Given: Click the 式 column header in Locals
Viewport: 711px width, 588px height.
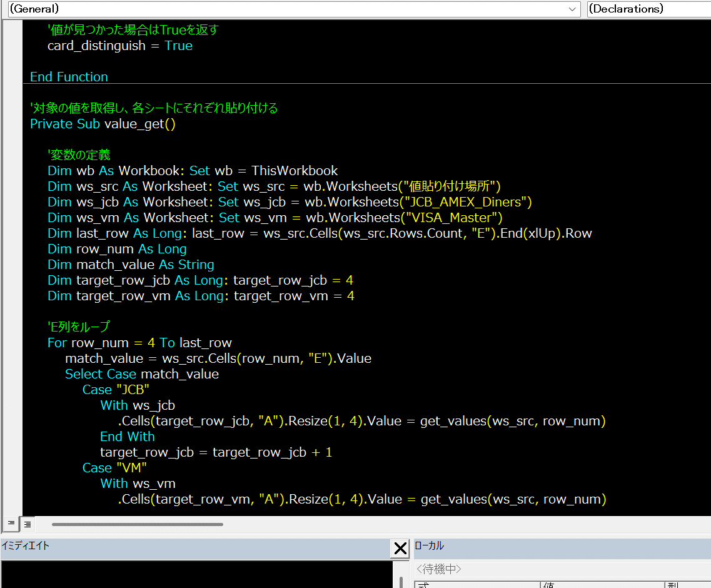Looking at the screenshot, I should [x=478, y=585].
